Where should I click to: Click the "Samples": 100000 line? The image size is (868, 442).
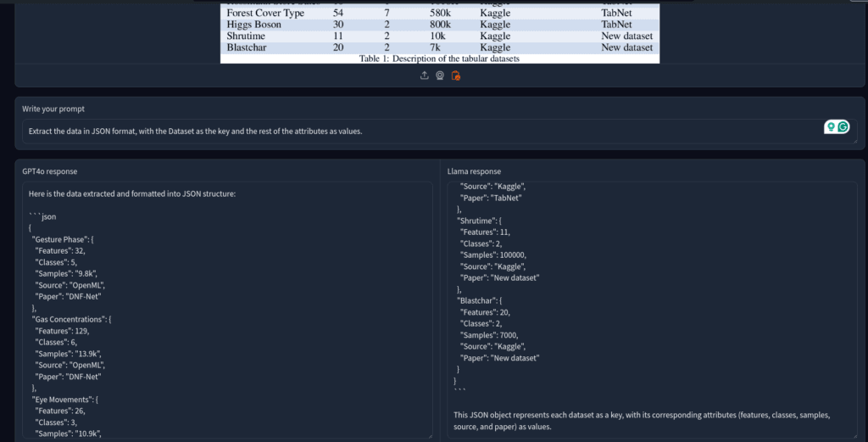[493, 255]
